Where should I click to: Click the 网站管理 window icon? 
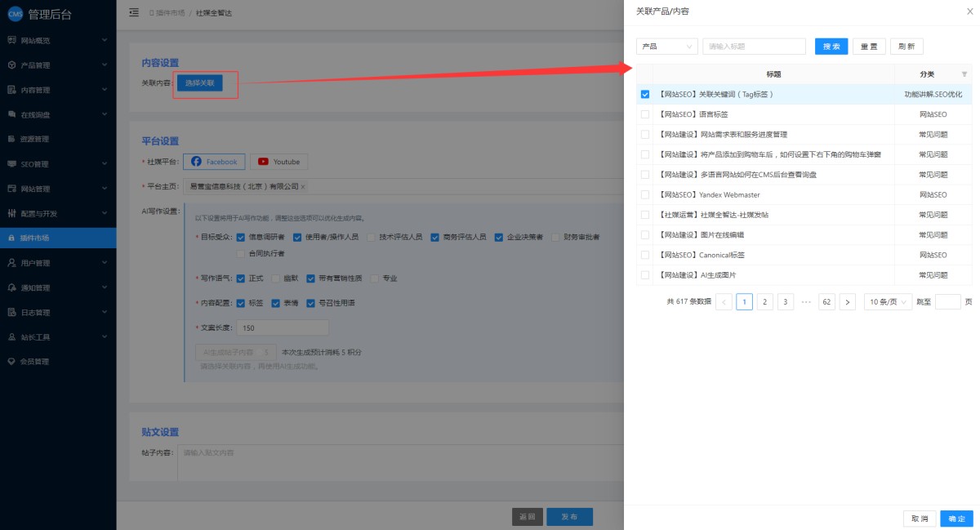pyautogui.click(x=11, y=189)
